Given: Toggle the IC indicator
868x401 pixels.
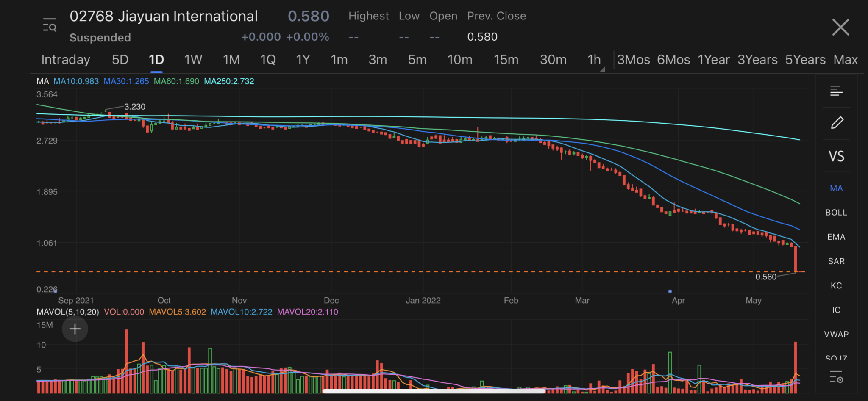Looking at the screenshot, I should point(836,310).
